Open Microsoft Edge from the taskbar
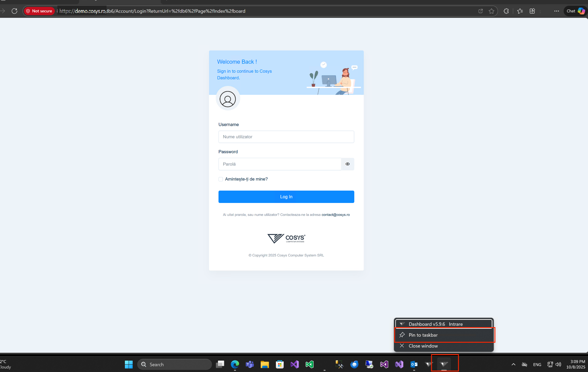This screenshot has height=372, width=588. pos(235,365)
